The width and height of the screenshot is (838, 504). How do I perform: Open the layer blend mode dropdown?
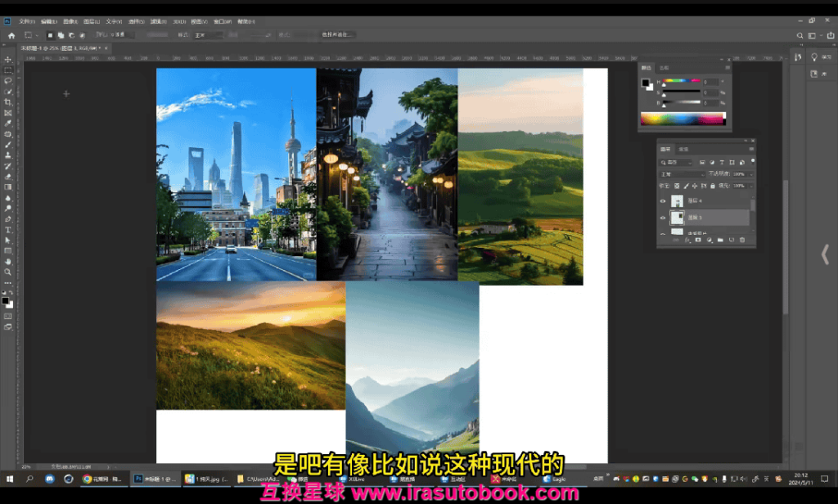tap(682, 174)
